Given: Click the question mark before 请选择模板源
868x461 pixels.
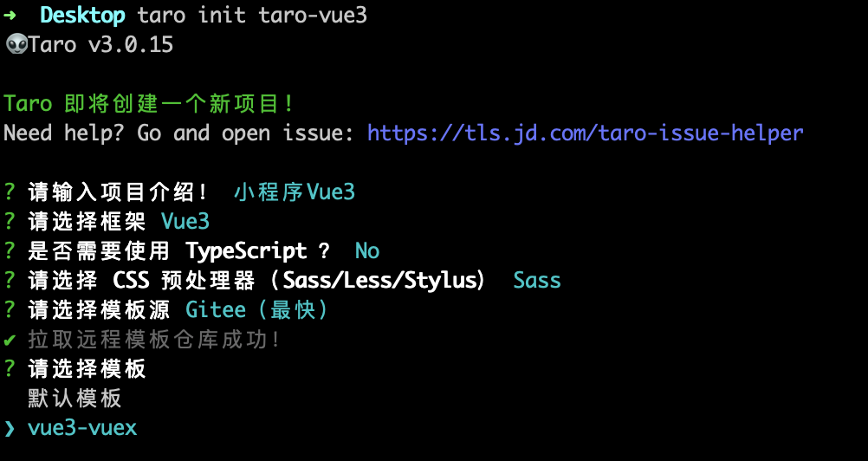Looking at the screenshot, I should [10, 310].
